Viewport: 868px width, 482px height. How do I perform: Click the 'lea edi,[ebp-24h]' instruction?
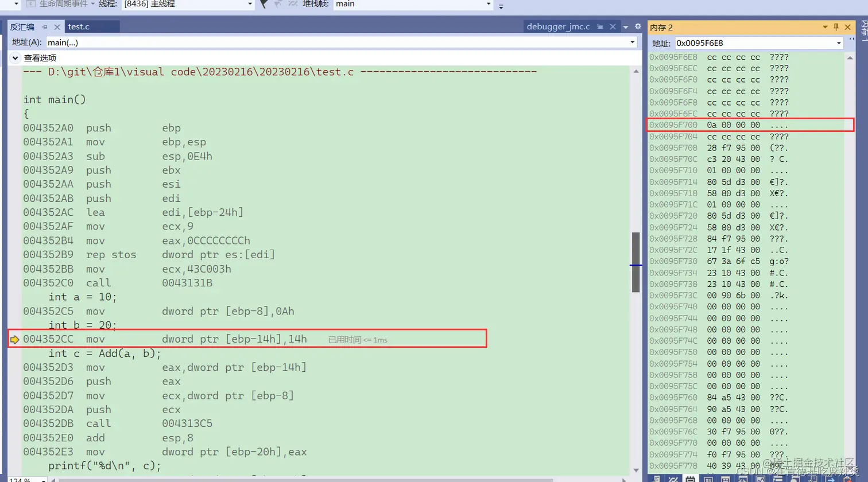(x=133, y=212)
